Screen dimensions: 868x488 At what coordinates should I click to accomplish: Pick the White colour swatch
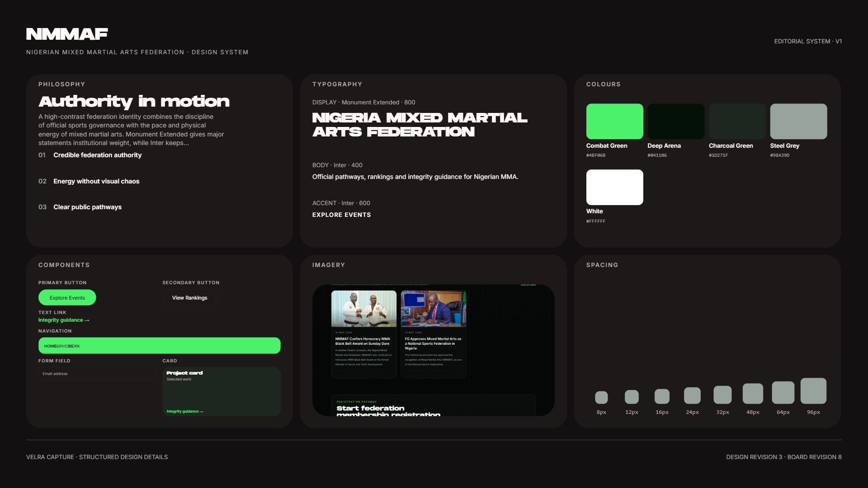coord(615,187)
